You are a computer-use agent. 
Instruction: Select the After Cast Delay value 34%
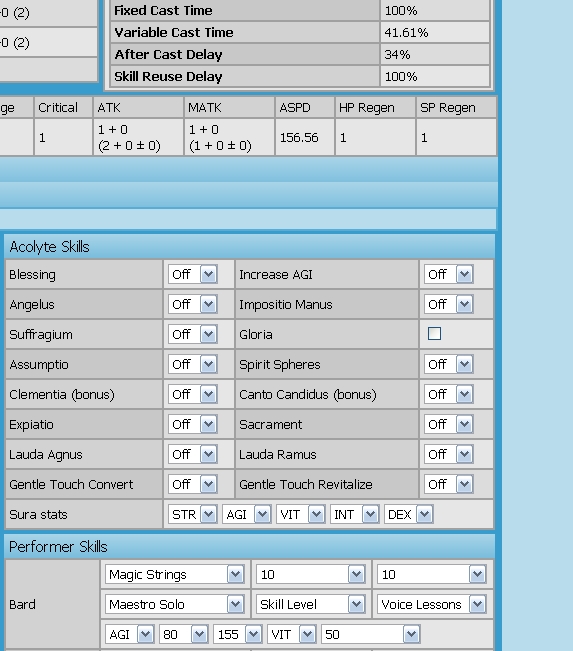397,54
